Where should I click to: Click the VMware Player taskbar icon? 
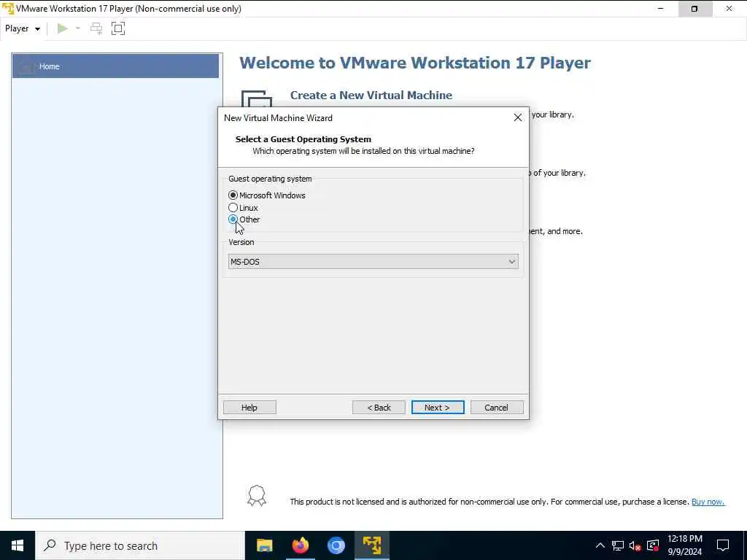(x=371, y=545)
